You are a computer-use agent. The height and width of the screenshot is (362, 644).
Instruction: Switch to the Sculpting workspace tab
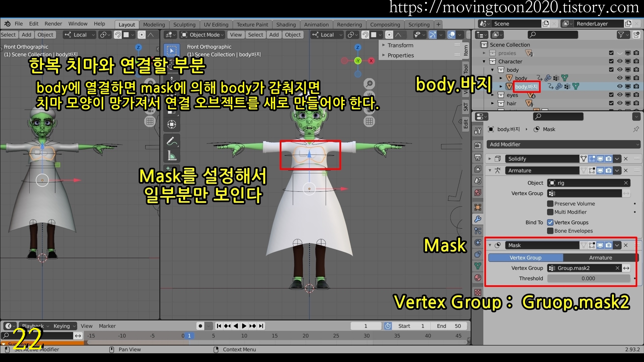[x=184, y=24]
